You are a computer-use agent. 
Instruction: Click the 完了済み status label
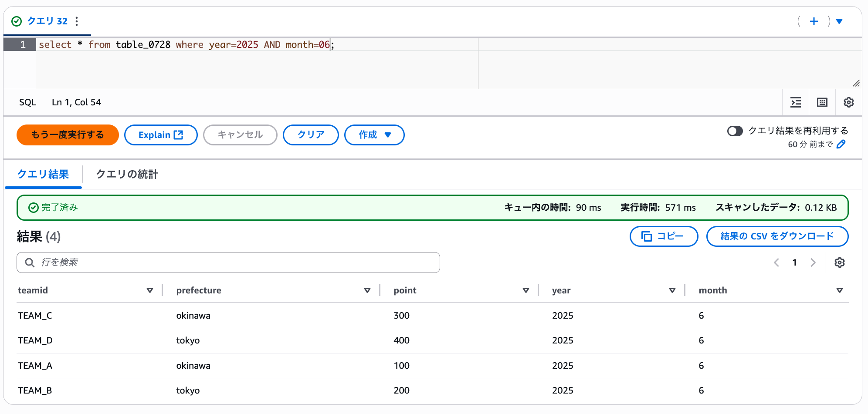[x=53, y=208]
